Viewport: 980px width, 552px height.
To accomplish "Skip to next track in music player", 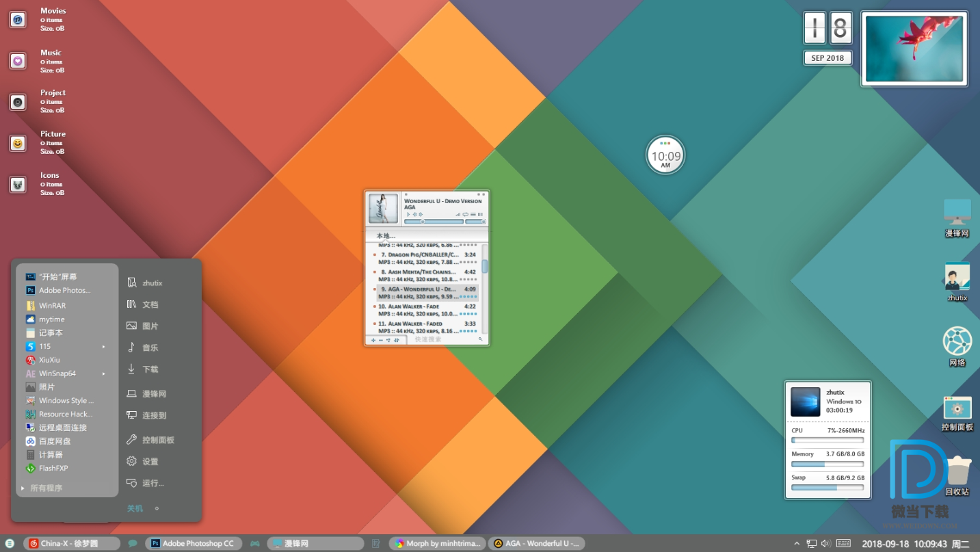I will point(421,214).
